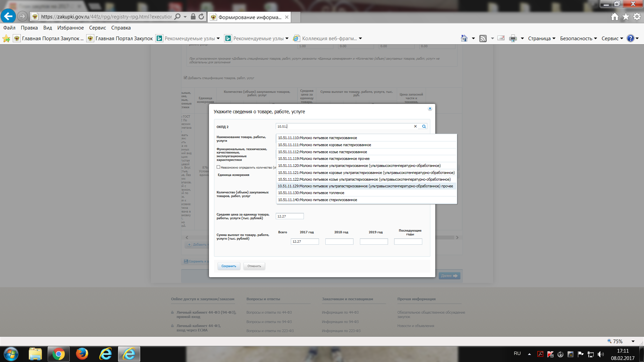This screenshot has height=362, width=644.
Task: Open Google Chrome from the taskbar
Action: 58,354
